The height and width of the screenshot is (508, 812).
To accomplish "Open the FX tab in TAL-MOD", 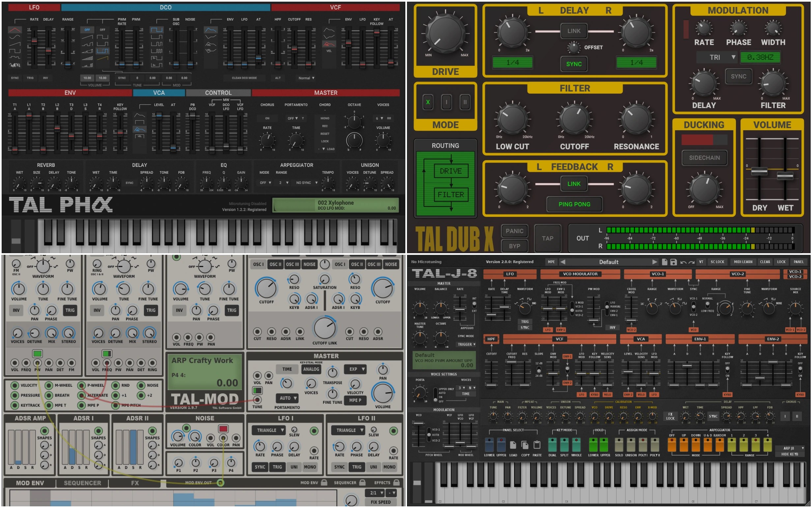I will [135, 483].
